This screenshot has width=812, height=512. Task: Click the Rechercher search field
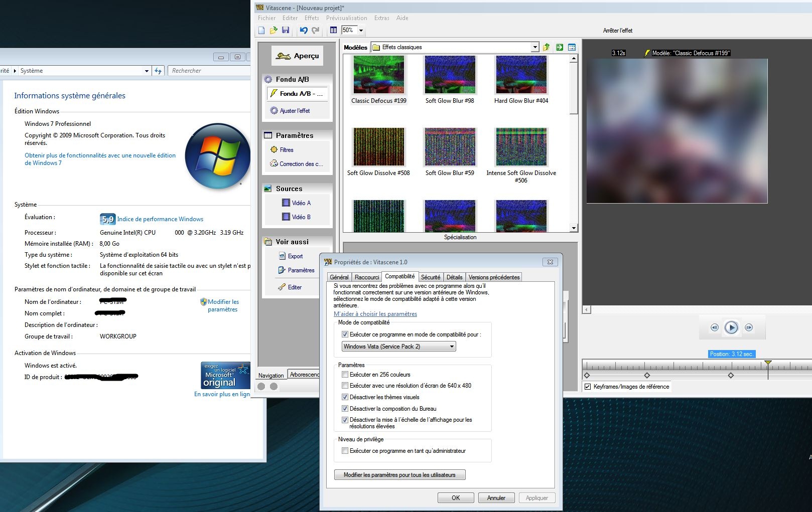[209, 71]
